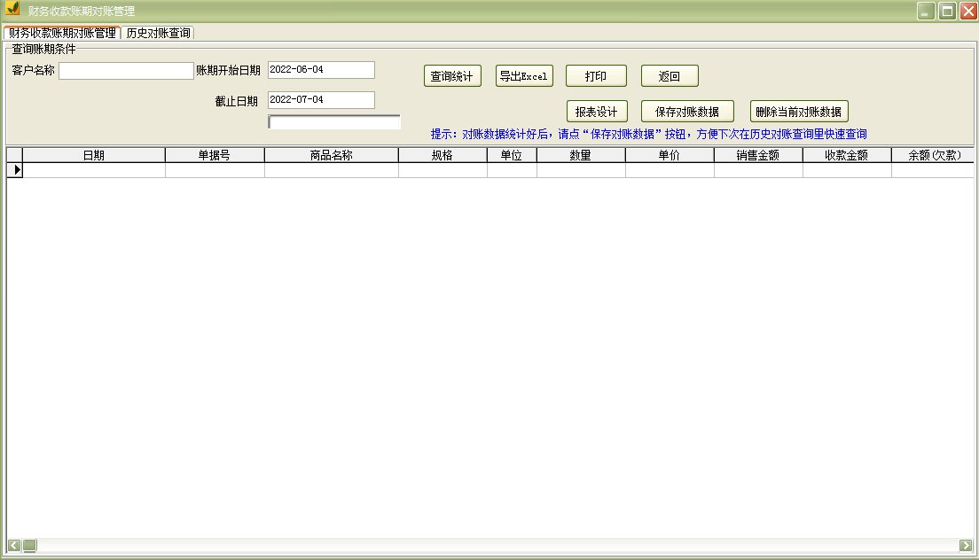Click the 返回 button
Screen dimensions: 979x560
pyautogui.click(x=670, y=76)
